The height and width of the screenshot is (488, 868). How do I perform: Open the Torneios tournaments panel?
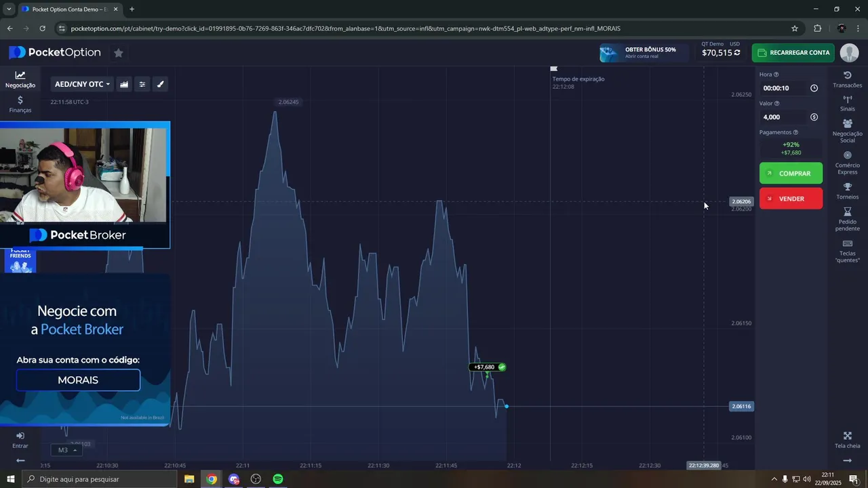click(847, 191)
